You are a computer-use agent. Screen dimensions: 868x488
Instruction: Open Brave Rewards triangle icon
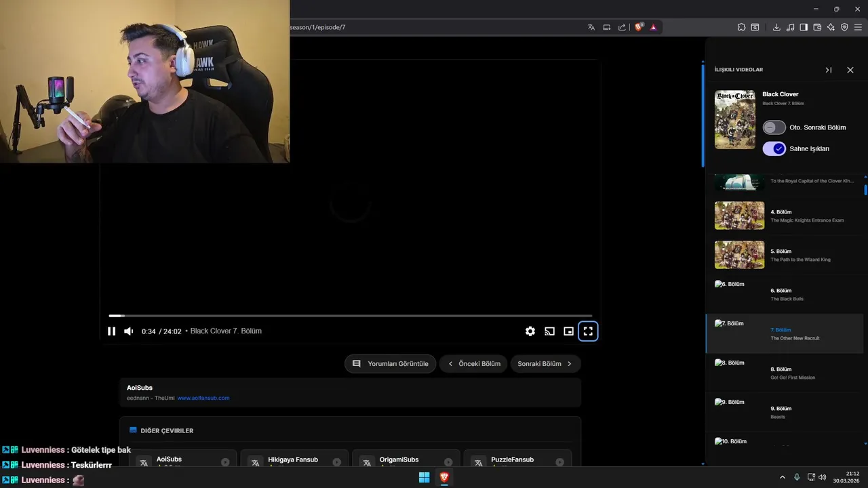tap(653, 27)
